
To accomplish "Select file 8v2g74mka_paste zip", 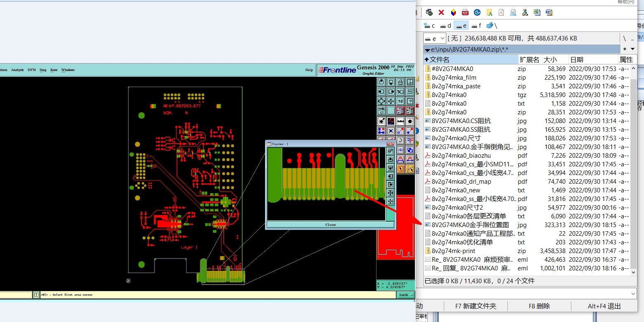I will 527,86.
